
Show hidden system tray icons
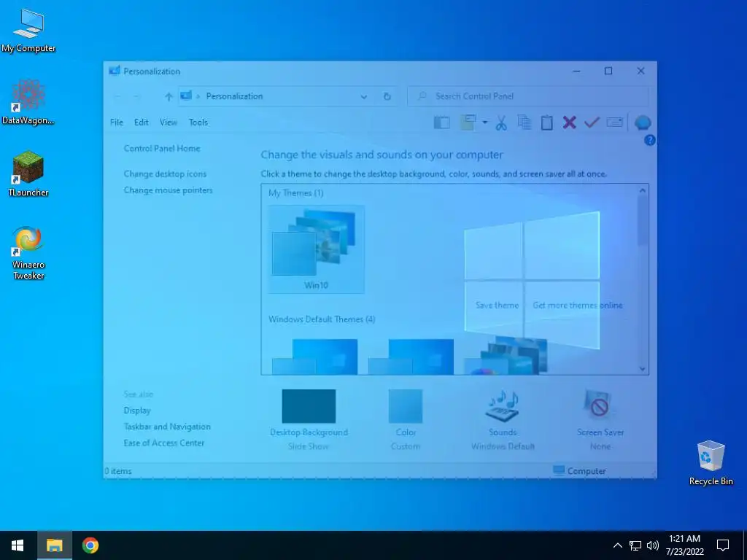click(617, 545)
